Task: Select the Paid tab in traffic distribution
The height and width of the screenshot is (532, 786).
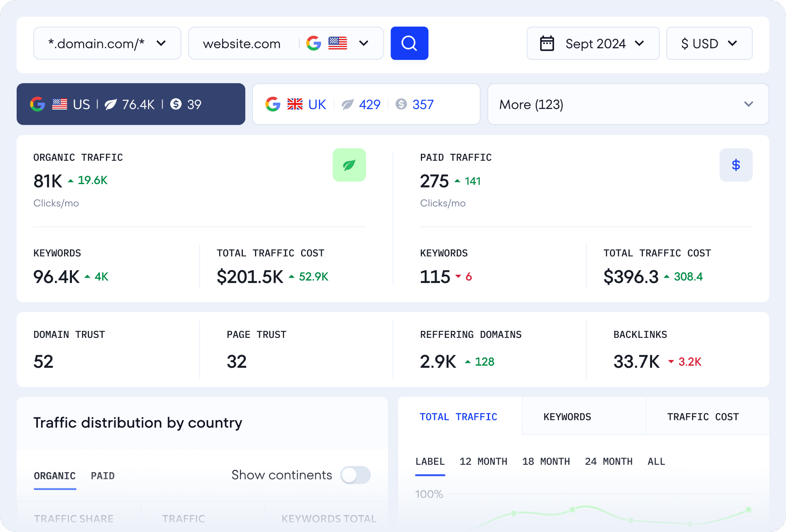Action: [x=103, y=476]
